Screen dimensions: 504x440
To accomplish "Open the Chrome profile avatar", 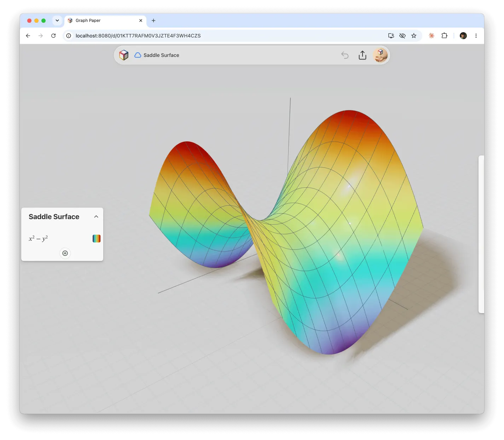I will [463, 36].
